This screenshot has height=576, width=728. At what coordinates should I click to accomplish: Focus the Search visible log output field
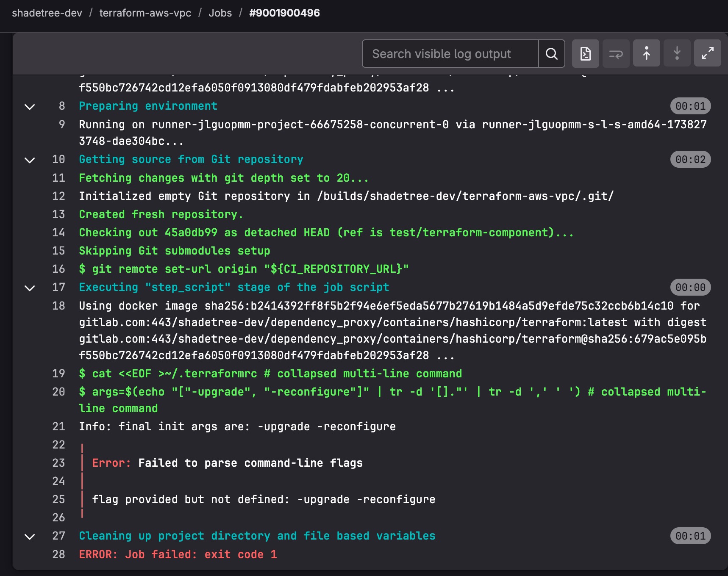450,54
